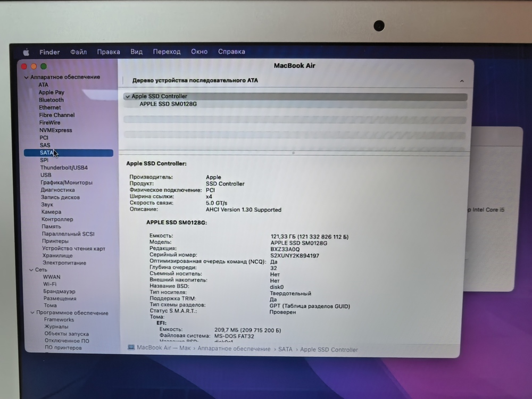
Task: Collapse the Apple SSD Controller tree row
Action: 128,97
